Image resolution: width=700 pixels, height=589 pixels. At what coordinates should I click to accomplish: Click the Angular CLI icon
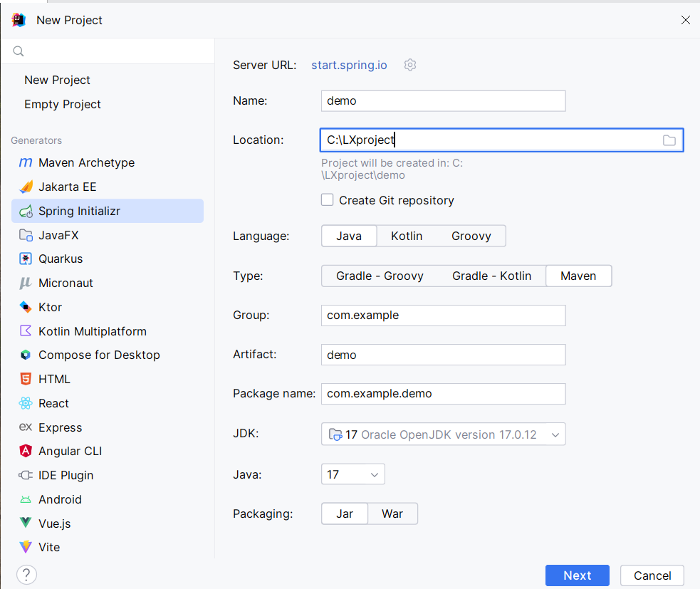[26, 451]
